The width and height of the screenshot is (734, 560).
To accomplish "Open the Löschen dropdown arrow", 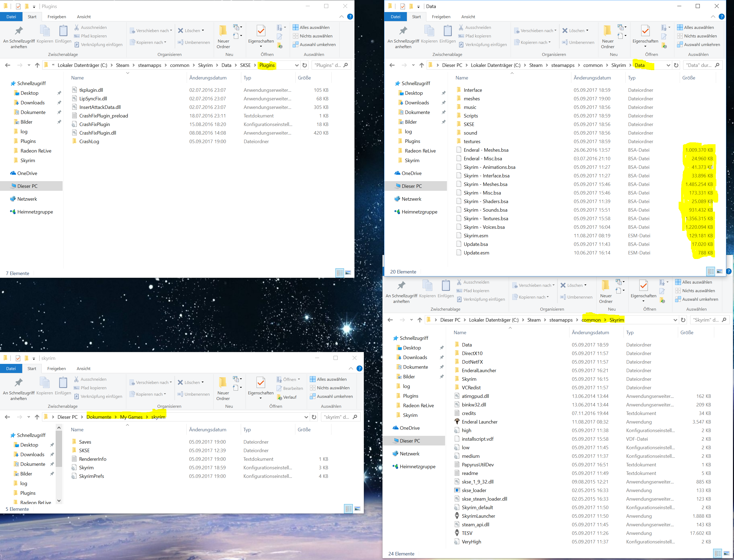I will tap(202, 30).
